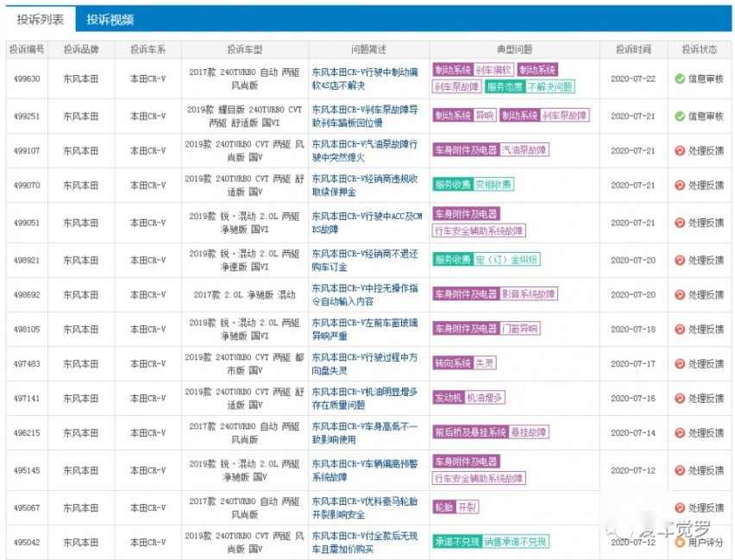Viewport: 735px width, 560px height.
Task: Click red 处理反馈 status icon for complaint 498921
Action: pyautogui.click(x=680, y=261)
